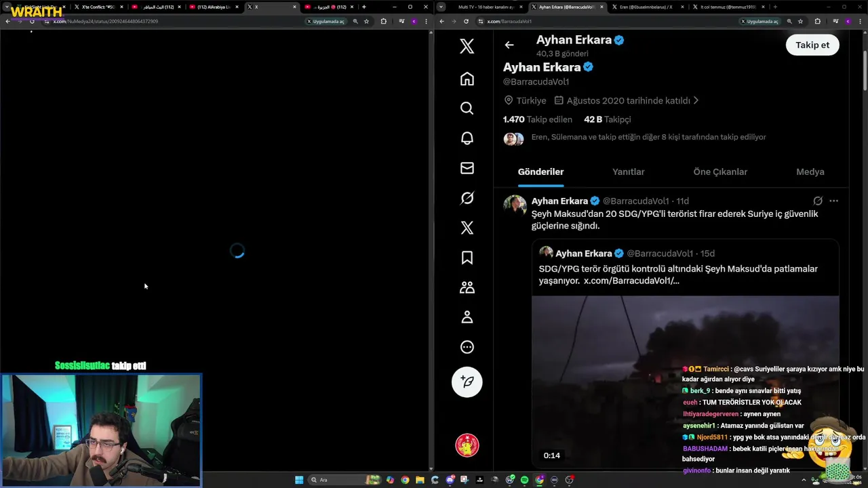
Task: Play the quoted post smoke video
Action: click(685, 382)
